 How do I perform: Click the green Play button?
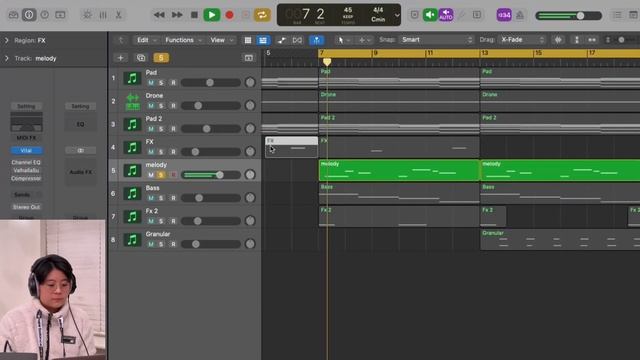[x=211, y=15]
